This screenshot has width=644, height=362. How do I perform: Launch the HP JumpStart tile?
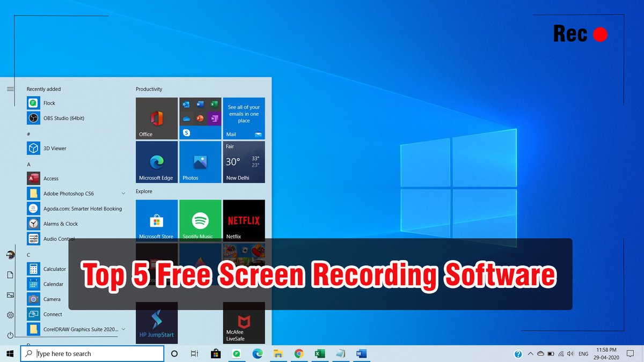157,323
